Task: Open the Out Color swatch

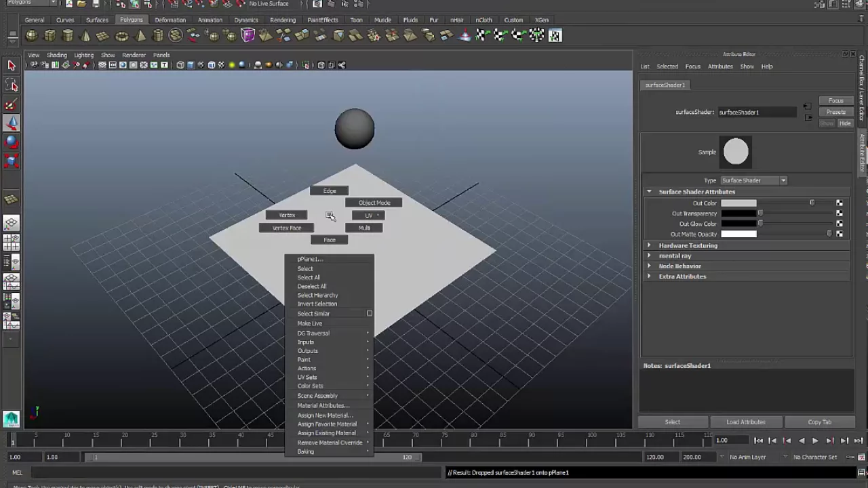Action: [738, 203]
